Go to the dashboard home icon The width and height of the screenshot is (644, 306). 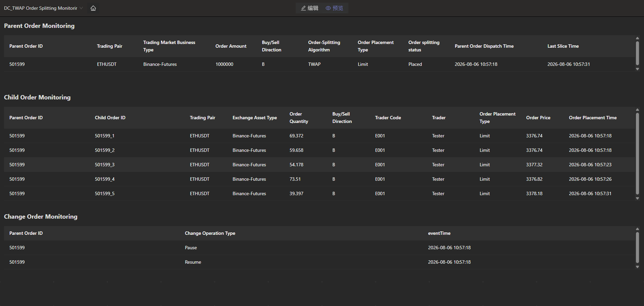(93, 8)
